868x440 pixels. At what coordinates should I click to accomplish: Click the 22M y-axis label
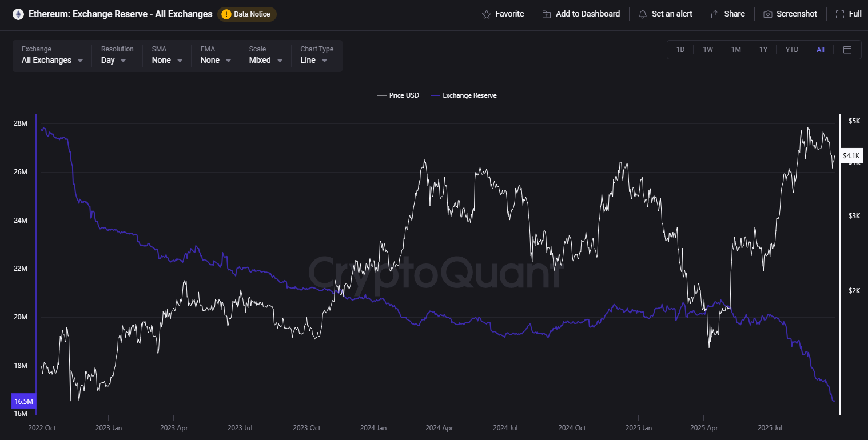coord(21,269)
